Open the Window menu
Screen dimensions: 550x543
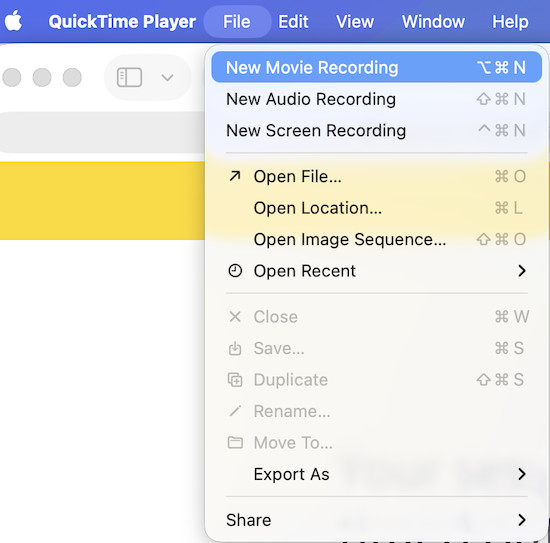pyautogui.click(x=433, y=22)
